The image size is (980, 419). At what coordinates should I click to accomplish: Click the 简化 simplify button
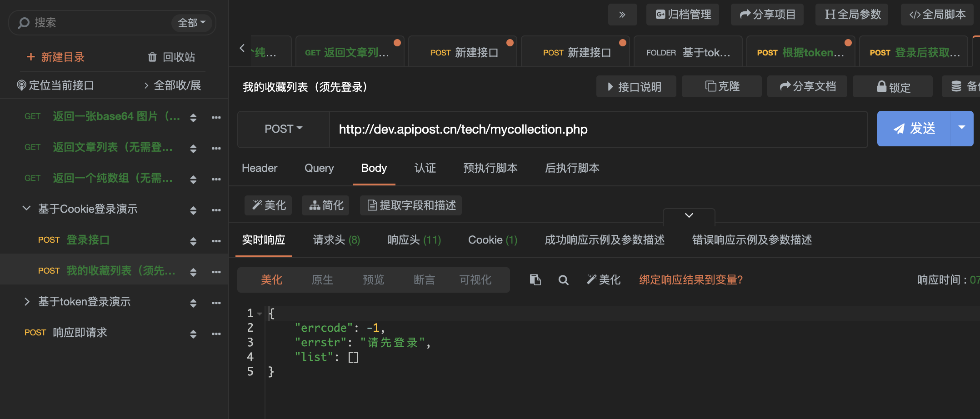coord(325,205)
